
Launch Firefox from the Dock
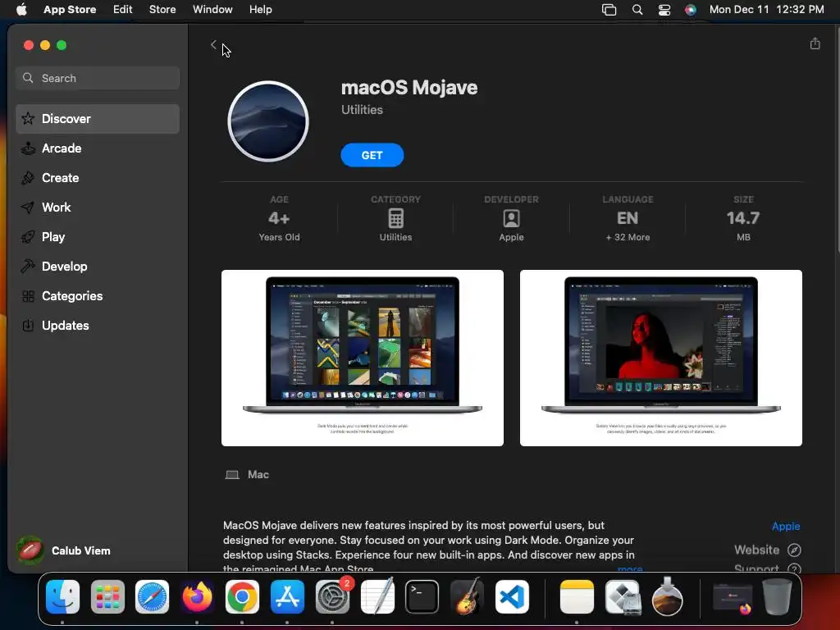[x=197, y=597]
